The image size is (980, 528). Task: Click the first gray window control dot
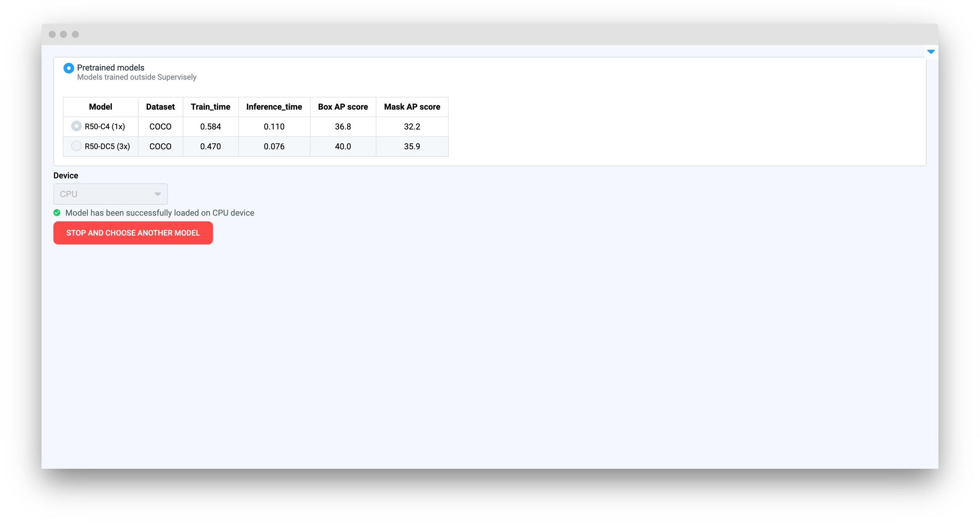pos(52,34)
